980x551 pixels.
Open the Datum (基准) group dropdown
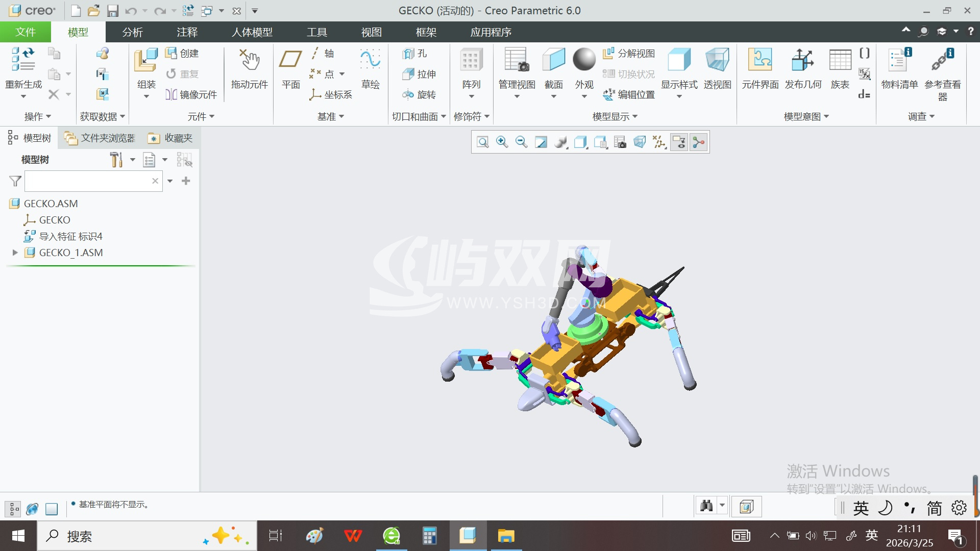(x=331, y=117)
